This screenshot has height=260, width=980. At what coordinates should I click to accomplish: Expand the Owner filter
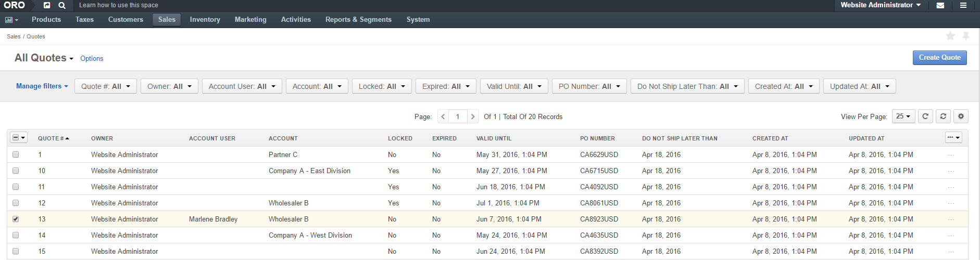[169, 86]
